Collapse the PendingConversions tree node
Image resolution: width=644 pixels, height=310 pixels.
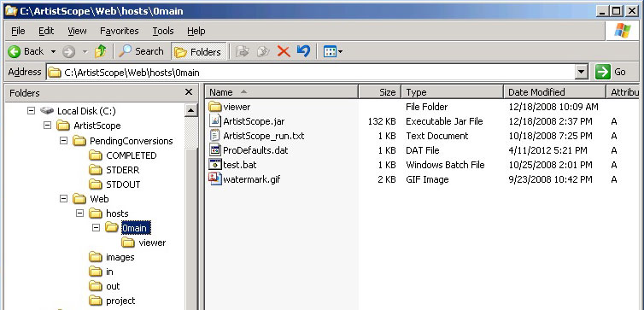pyautogui.click(x=63, y=140)
